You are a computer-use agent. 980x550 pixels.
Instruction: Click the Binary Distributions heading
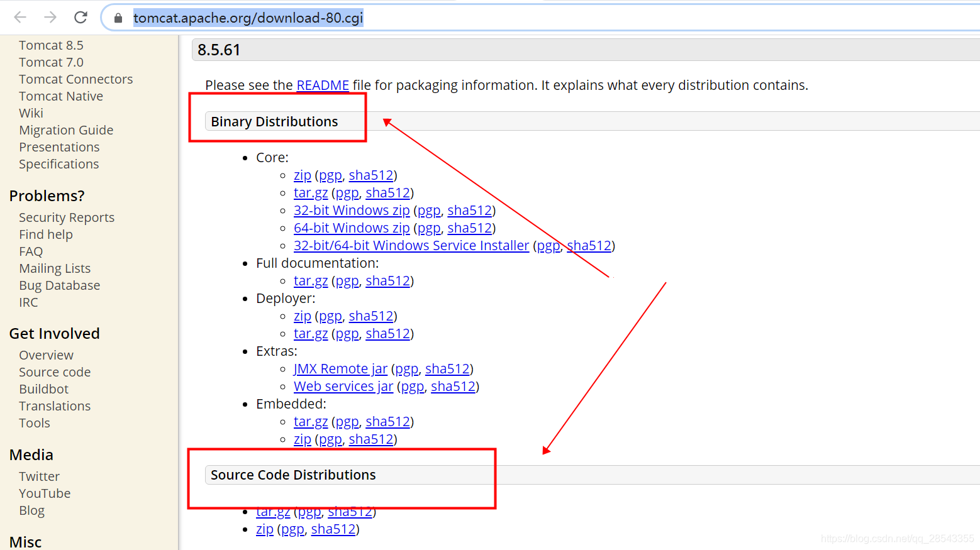click(x=274, y=121)
